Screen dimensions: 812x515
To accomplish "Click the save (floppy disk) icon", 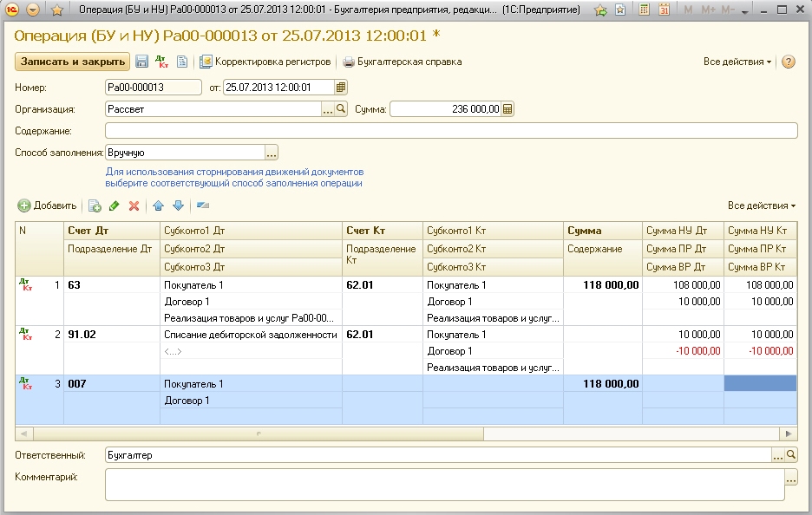I will [142, 62].
